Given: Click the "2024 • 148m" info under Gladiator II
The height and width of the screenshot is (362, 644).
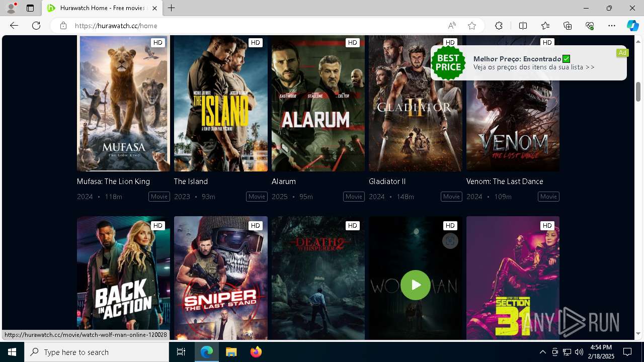Looking at the screenshot, I should pos(391,197).
